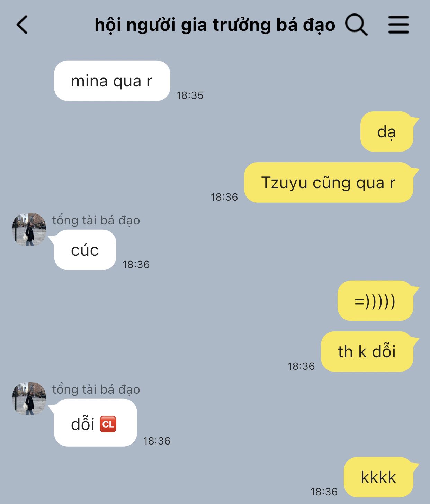Viewport: 430px width, 504px height.
Task: Tap the 18:35 timestamp
Action: [190, 95]
